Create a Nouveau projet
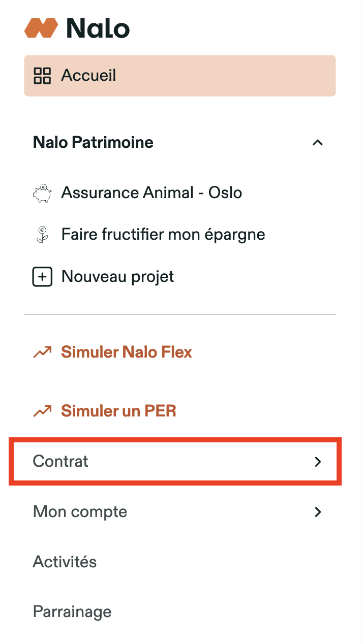The image size is (363, 644). pyautogui.click(x=117, y=277)
